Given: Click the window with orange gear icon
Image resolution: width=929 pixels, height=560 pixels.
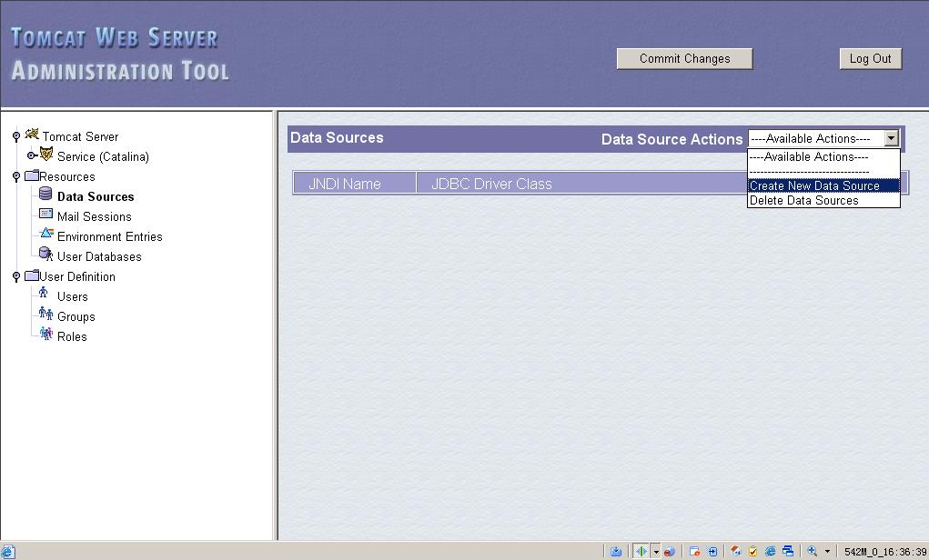Looking at the screenshot, I should (x=695, y=552).
